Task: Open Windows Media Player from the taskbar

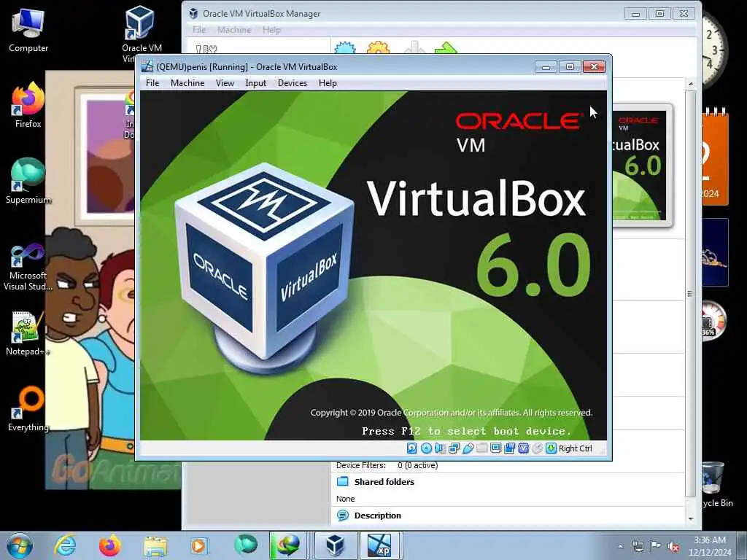Action: [199, 545]
